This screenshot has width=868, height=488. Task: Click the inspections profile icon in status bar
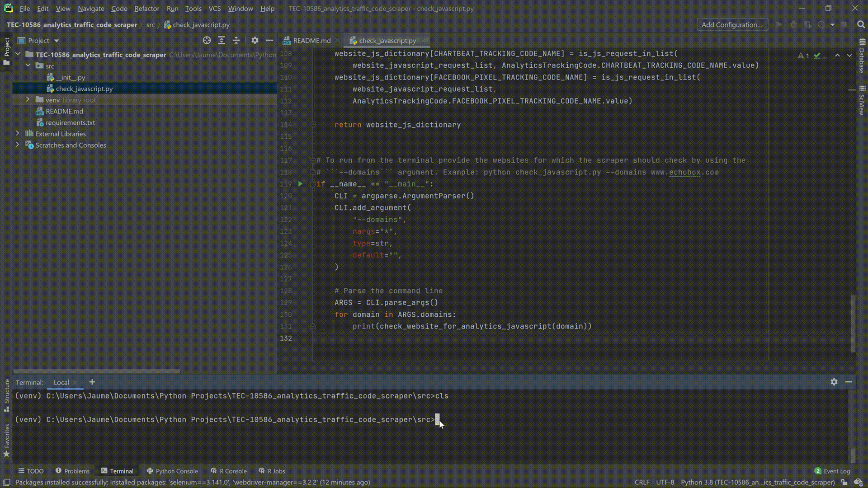pos(859,482)
